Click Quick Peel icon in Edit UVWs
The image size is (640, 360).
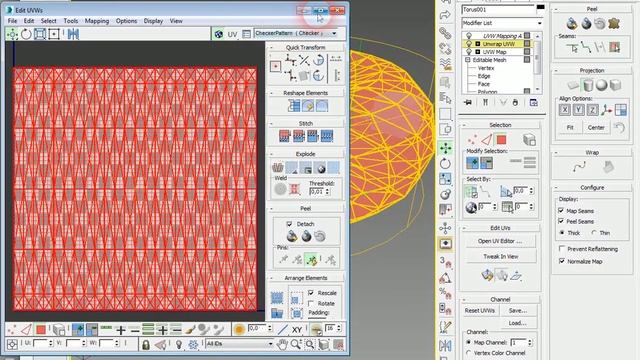(x=292, y=236)
